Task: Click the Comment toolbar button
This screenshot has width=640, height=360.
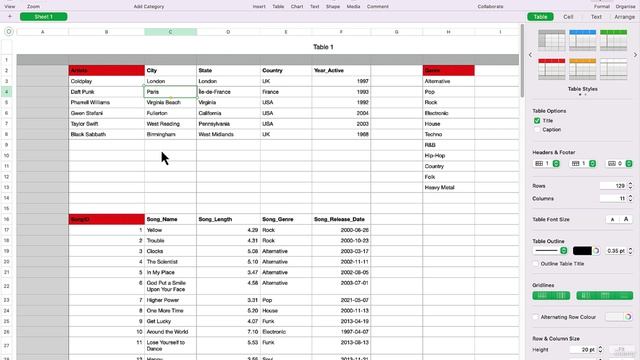Action: tap(378, 7)
